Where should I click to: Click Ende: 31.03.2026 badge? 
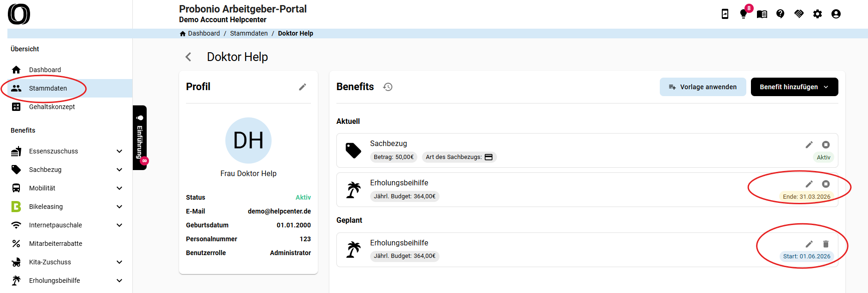pyautogui.click(x=806, y=196)
